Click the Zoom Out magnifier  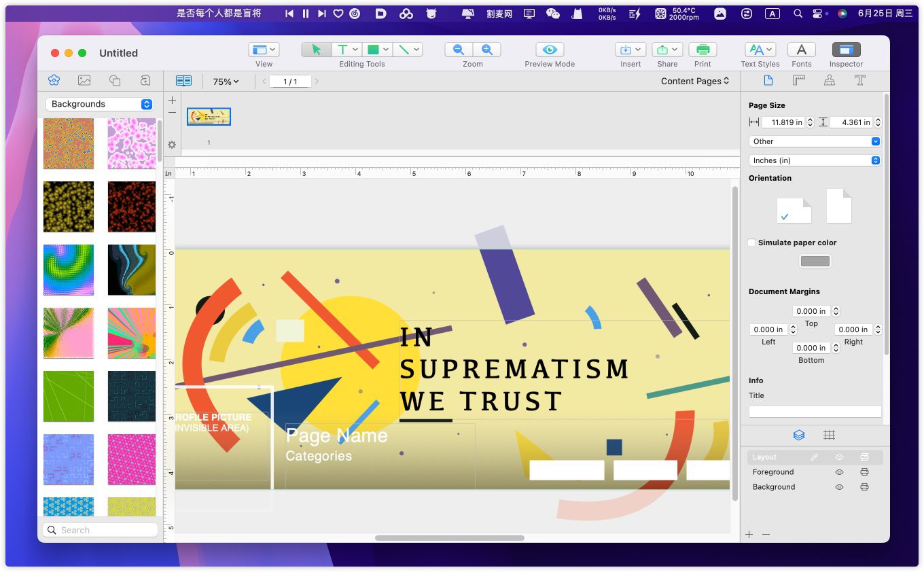459,50
